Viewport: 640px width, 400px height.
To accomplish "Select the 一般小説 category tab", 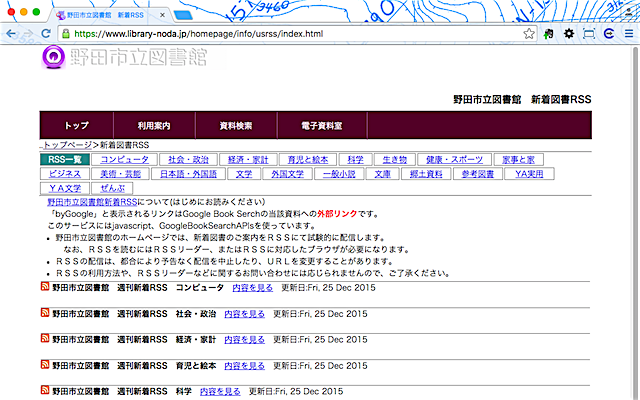I will tap(339, 174).
